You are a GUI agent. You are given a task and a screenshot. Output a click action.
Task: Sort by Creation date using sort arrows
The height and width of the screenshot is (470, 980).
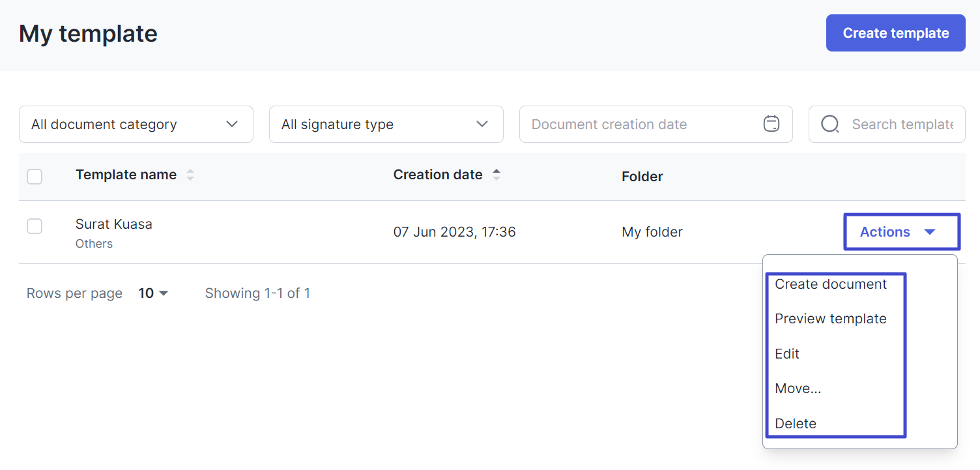click(x=497, y=174)
